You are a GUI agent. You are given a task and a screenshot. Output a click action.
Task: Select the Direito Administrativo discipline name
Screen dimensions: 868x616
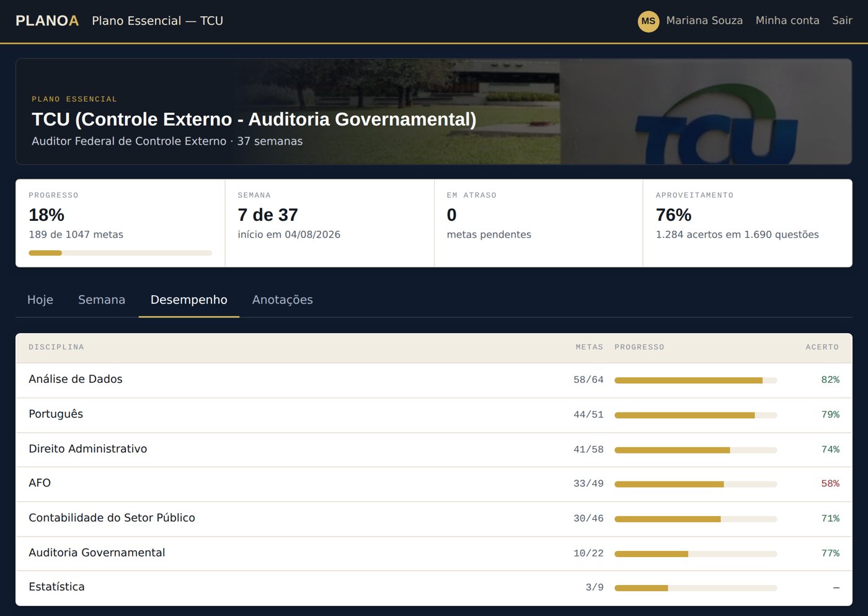pos(88,449)
